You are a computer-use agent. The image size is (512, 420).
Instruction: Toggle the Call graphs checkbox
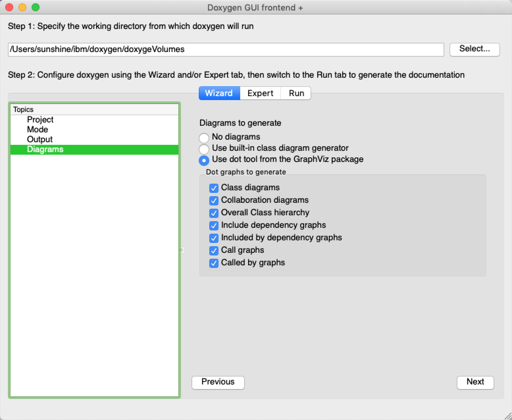coord(214,250)
